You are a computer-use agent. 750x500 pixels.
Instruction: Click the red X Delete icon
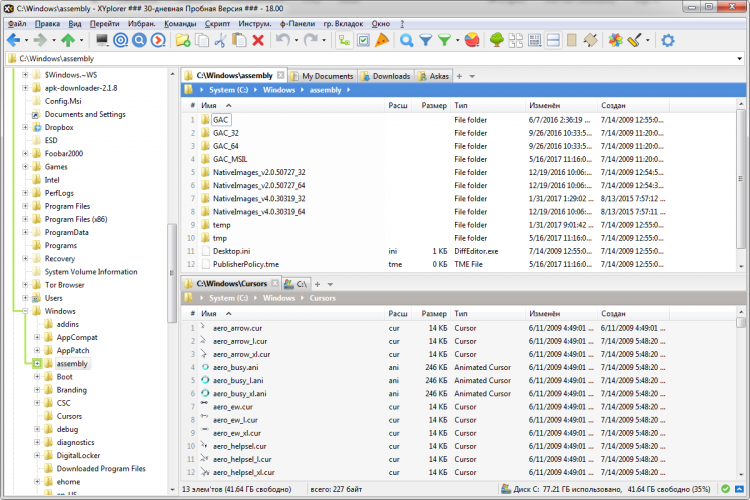258,40
